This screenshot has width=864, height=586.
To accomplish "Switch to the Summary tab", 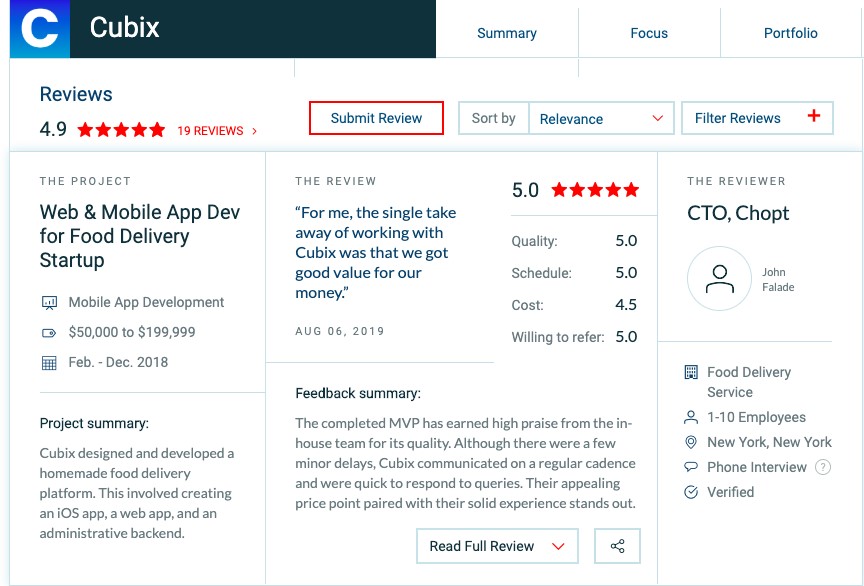I will coord(506,33).
